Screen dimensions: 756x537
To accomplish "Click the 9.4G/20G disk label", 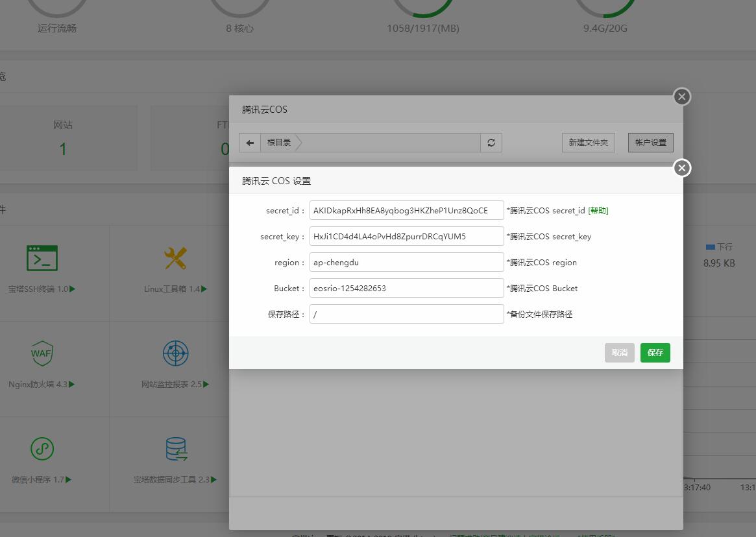I will [605, 29].
